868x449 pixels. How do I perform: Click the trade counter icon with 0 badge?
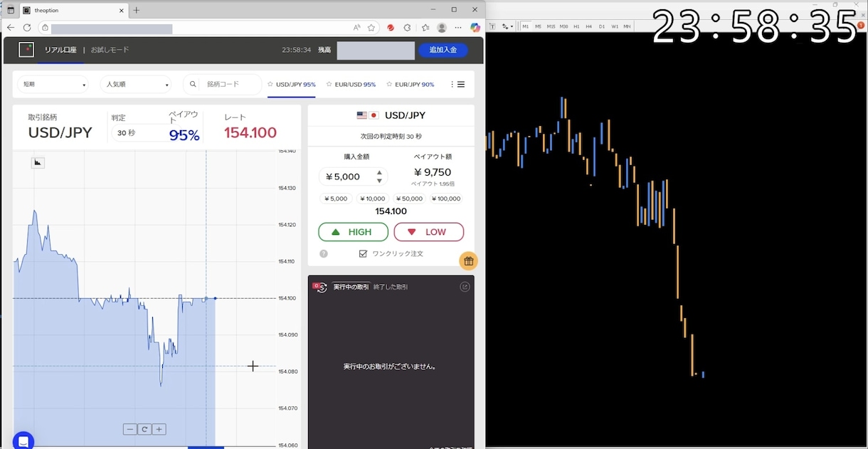point(320,287)
